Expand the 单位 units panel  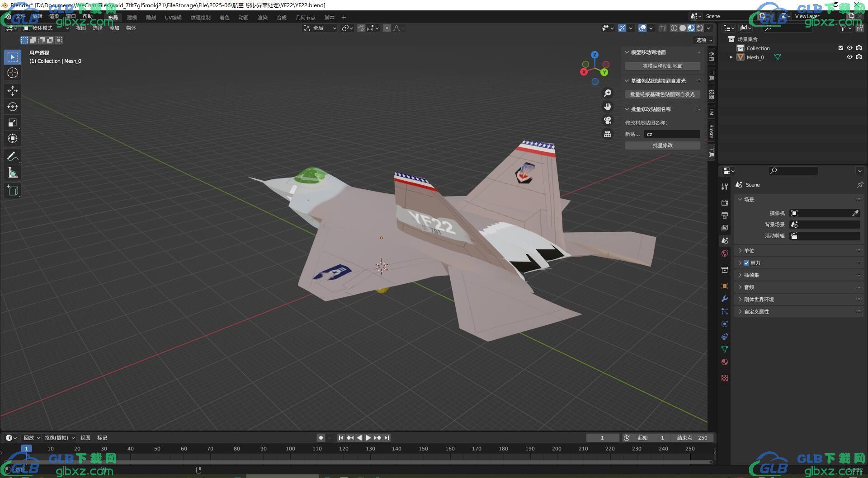point(749,251)
